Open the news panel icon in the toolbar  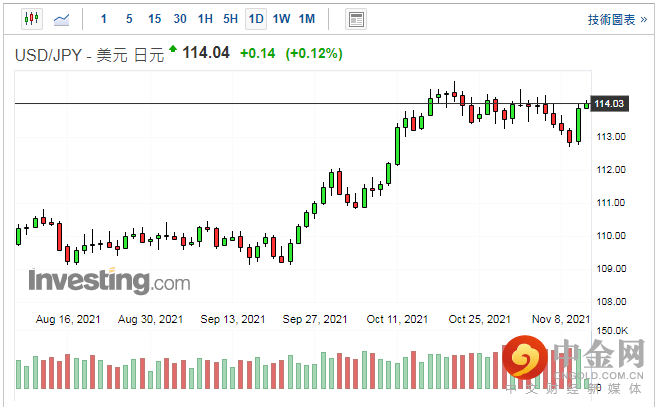coord(355,19)
